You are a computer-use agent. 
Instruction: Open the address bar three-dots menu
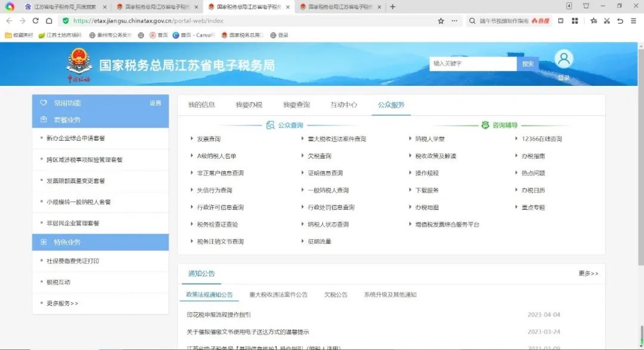click(x=454, y=20)
